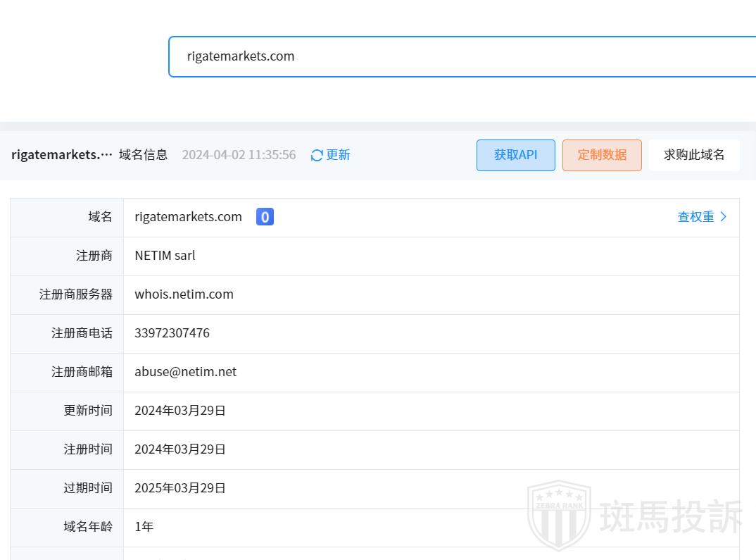Click the 求购此域名 button

click(x=693, y=155)
